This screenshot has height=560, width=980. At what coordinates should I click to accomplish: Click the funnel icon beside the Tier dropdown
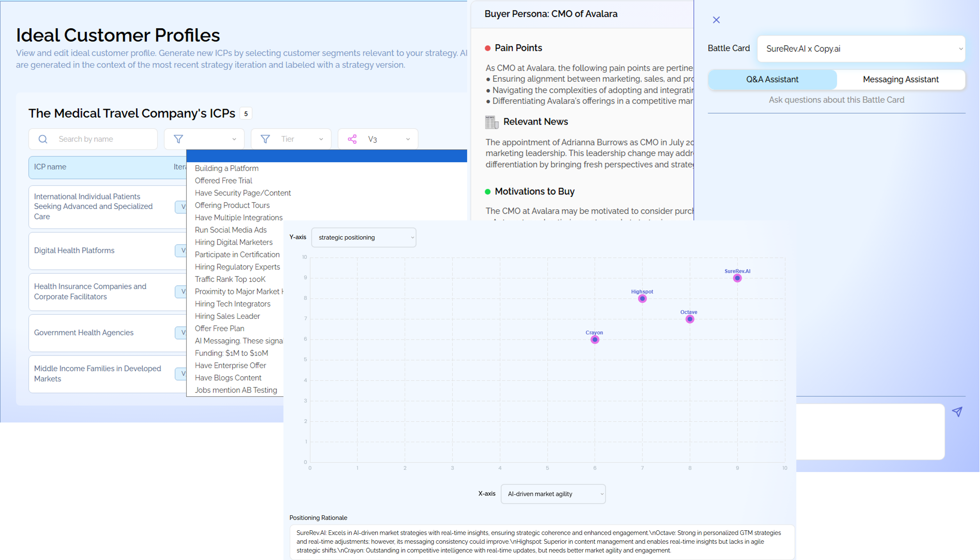[265, 139]
